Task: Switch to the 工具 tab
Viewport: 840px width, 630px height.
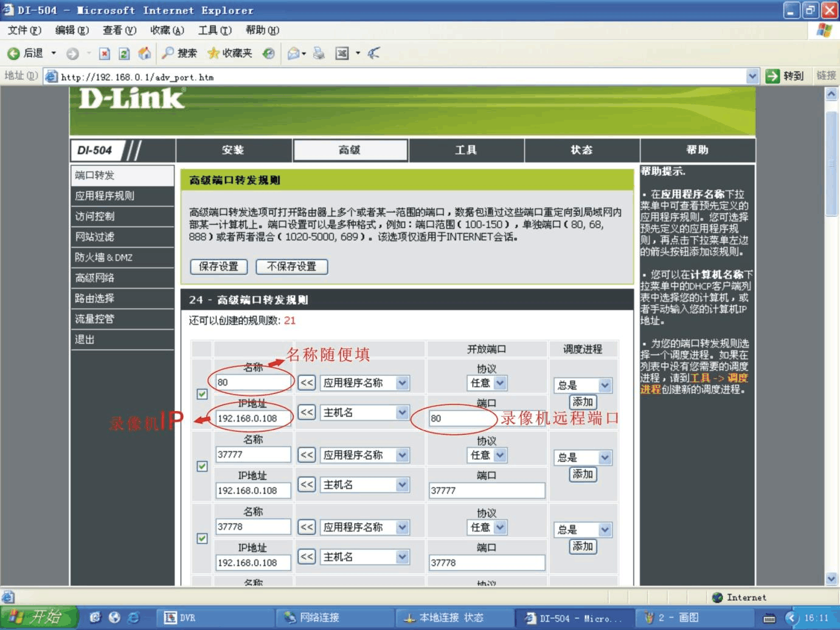Action: tap(466, 150)
